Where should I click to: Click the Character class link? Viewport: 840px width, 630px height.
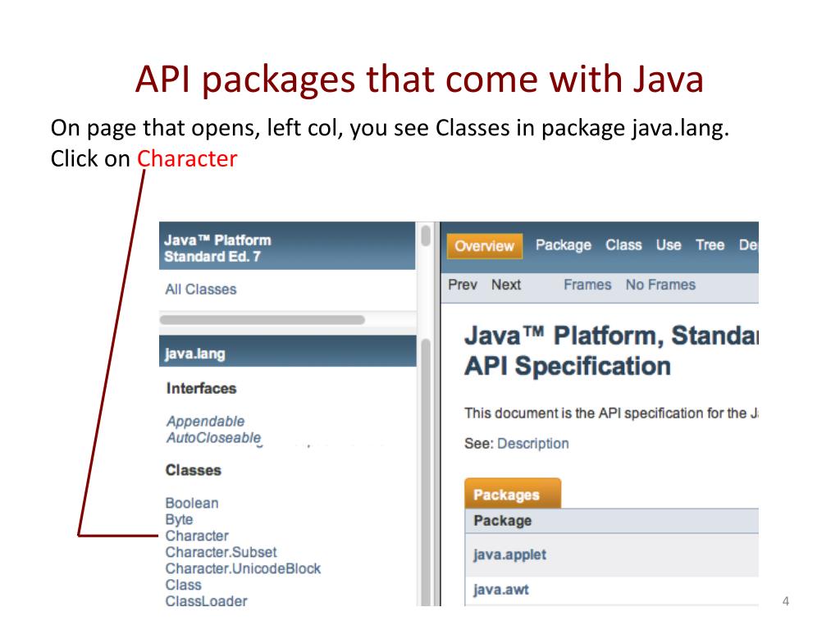[197, 536]
